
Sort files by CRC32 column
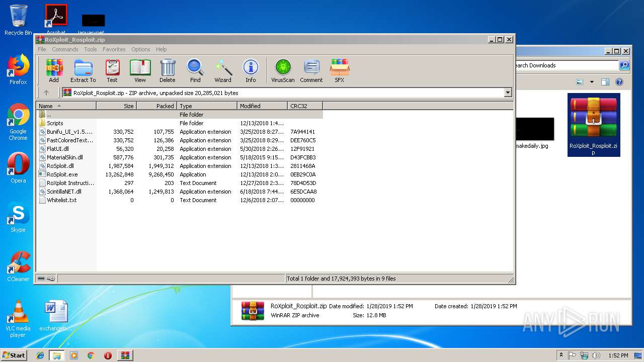pos(305,106)
